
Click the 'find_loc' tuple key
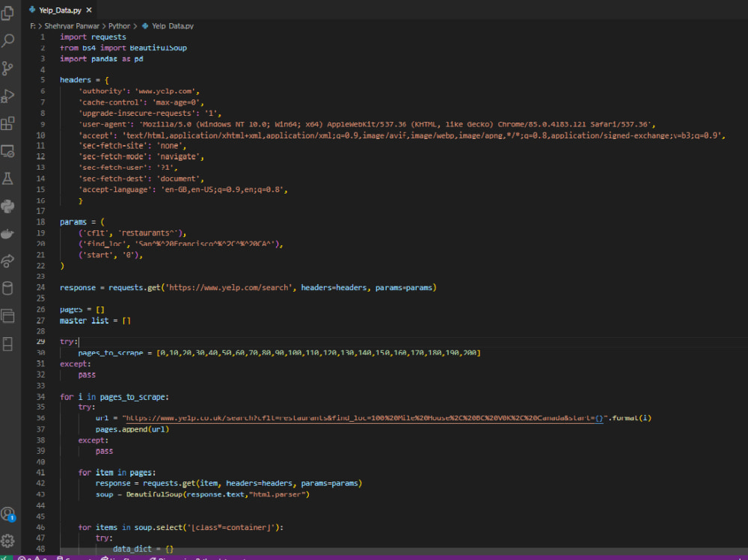105,244
